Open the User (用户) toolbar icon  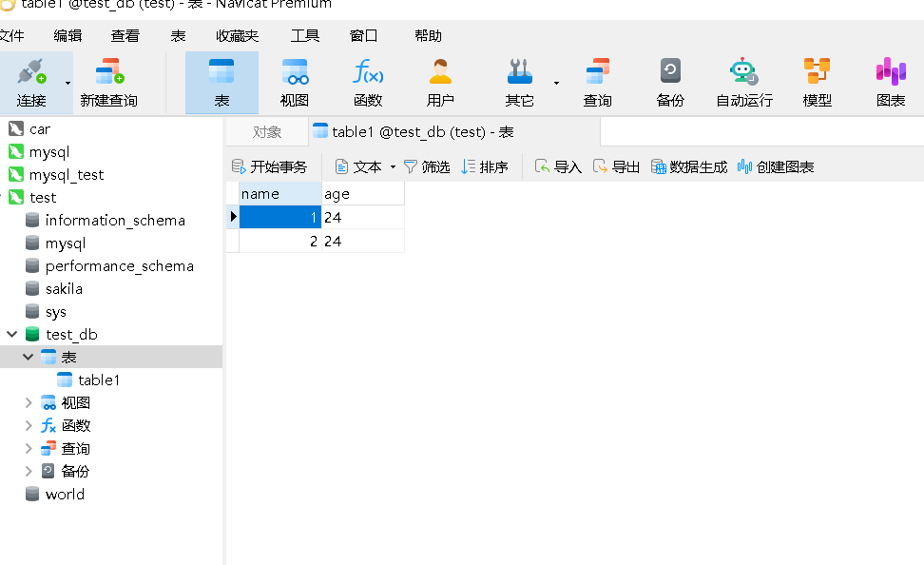click(440, 83)
